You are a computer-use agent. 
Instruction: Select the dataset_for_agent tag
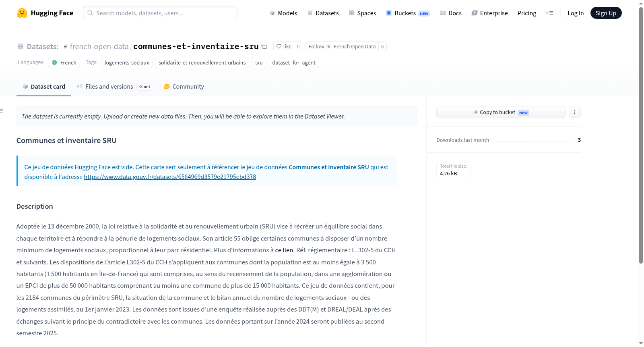[294, 62]
